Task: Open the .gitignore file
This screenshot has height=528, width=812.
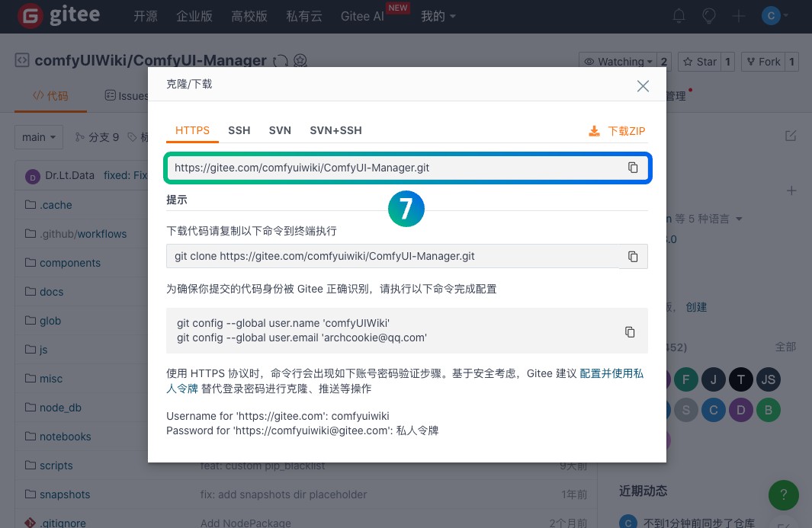Action: pos(63,523)
